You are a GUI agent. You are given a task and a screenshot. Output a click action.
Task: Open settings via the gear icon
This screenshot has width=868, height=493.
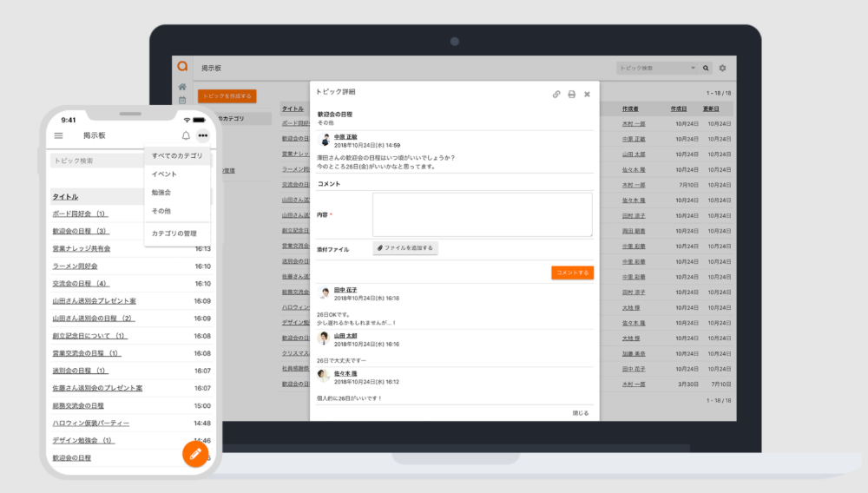[722, 68]
